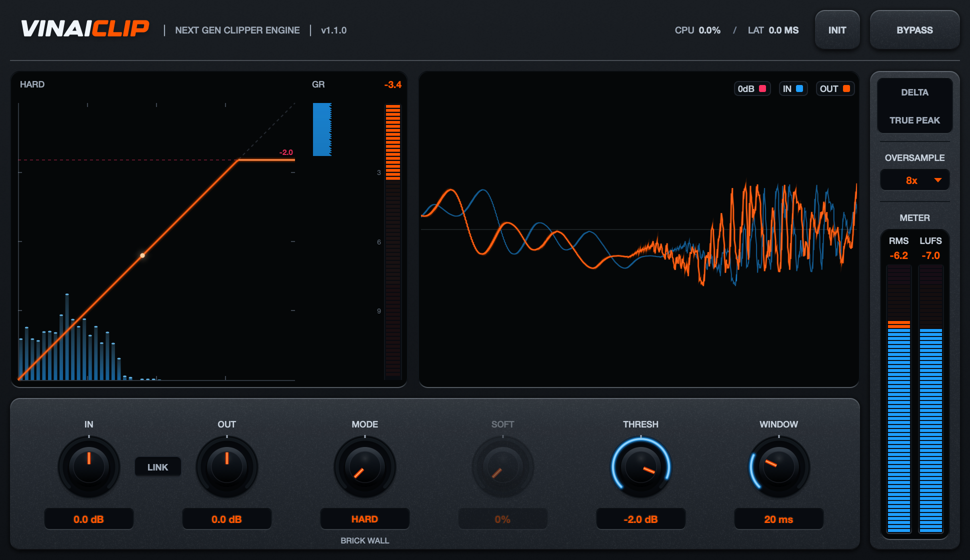This screenshot has height=560, width=970.
Task: Click the OUT gain knob
Action: 227,466
